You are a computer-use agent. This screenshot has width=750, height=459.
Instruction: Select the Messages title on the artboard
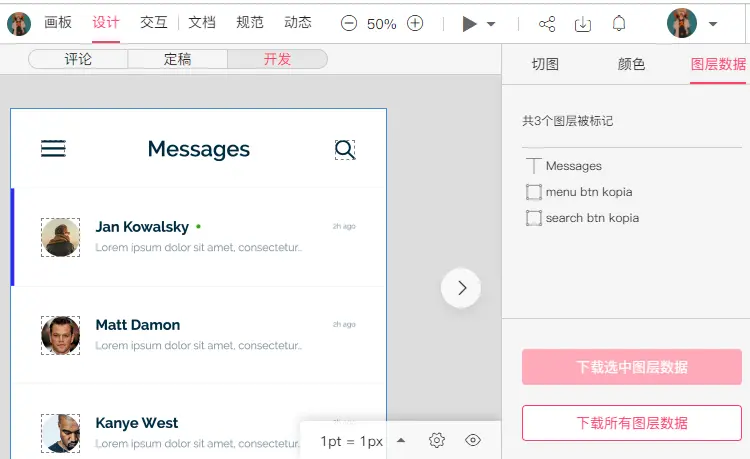[x=199, y=149]
